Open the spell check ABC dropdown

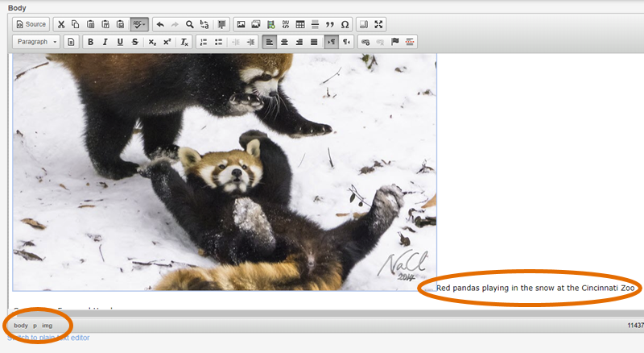(139, 24)
